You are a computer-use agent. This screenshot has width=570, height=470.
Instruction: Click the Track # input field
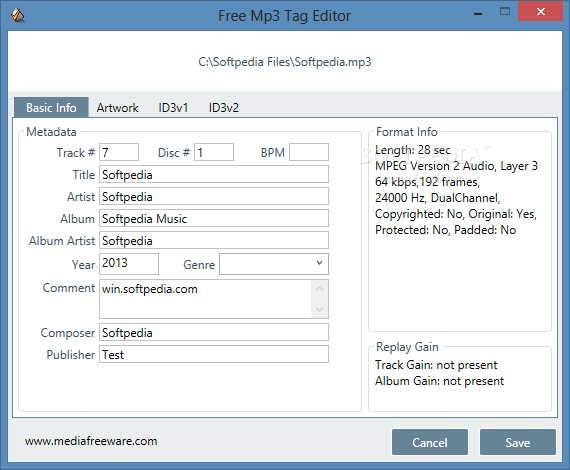coord(119,152)
